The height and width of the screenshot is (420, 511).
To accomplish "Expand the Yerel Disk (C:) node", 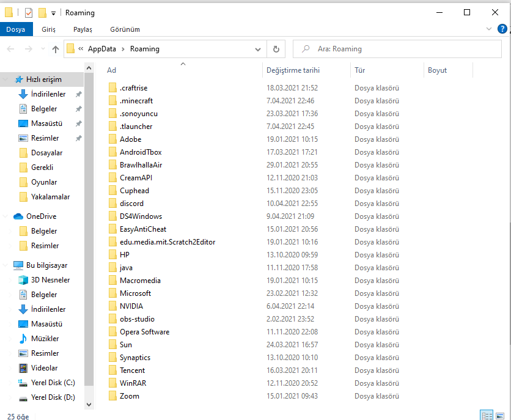I will point(10,383).
